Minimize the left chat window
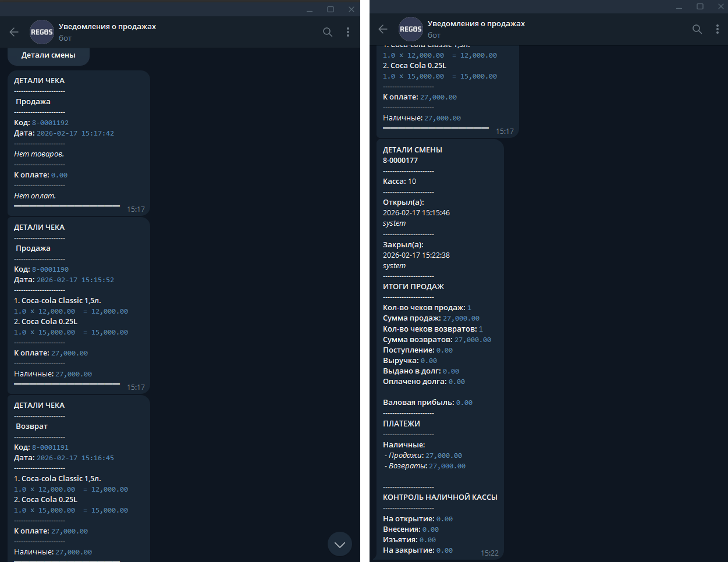 pos(310,9)
